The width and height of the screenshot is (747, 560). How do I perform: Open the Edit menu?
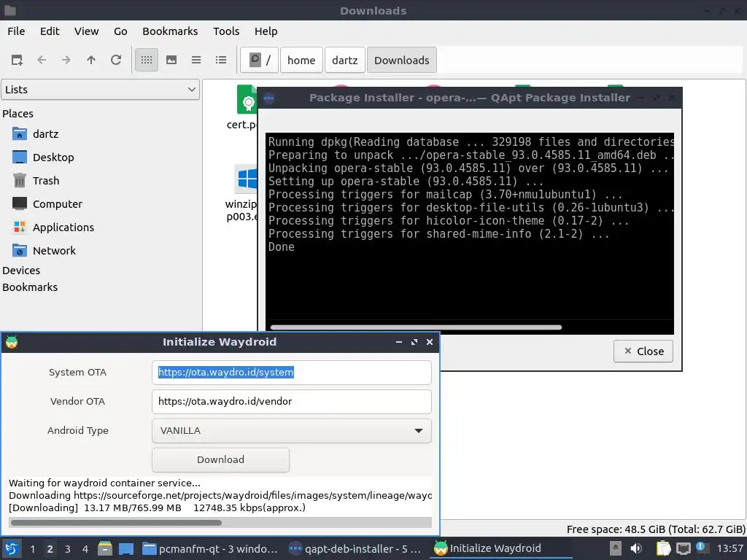pos(50,31)
